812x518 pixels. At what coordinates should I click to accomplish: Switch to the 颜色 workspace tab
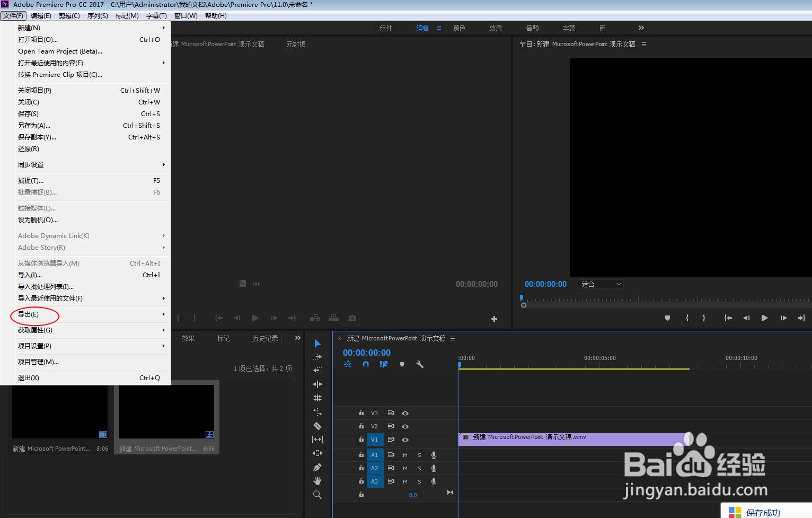[459, 28]
